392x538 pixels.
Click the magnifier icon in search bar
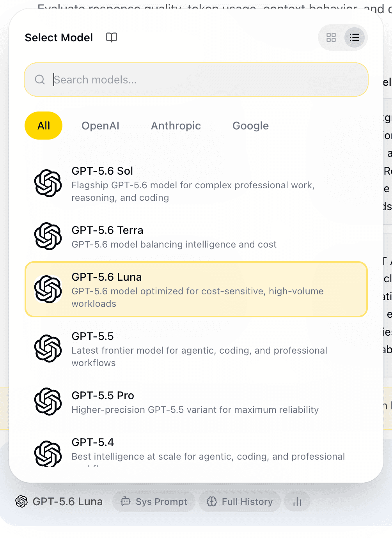tap(40, 80)
